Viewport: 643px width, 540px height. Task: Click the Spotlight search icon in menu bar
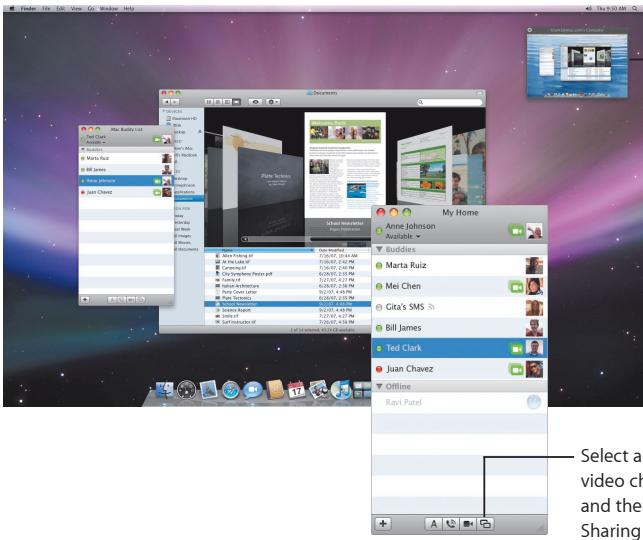635,8
